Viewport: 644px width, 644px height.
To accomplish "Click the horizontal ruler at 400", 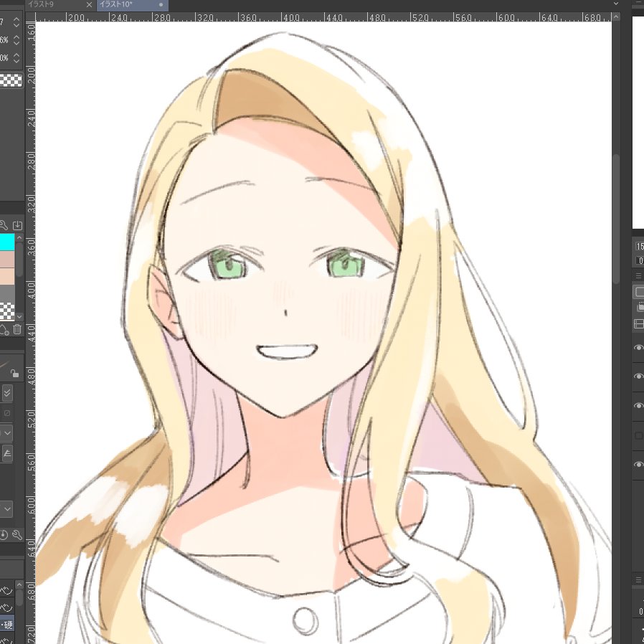I will [292, 17].
